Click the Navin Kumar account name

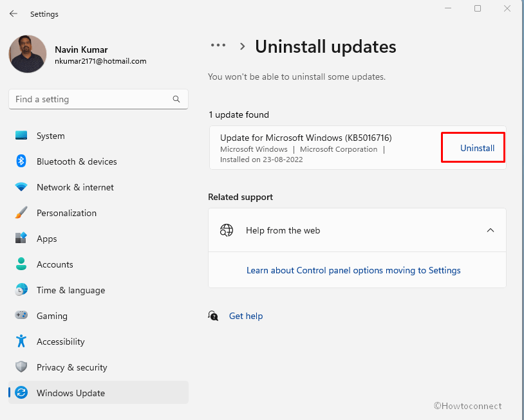coord(81,50)
